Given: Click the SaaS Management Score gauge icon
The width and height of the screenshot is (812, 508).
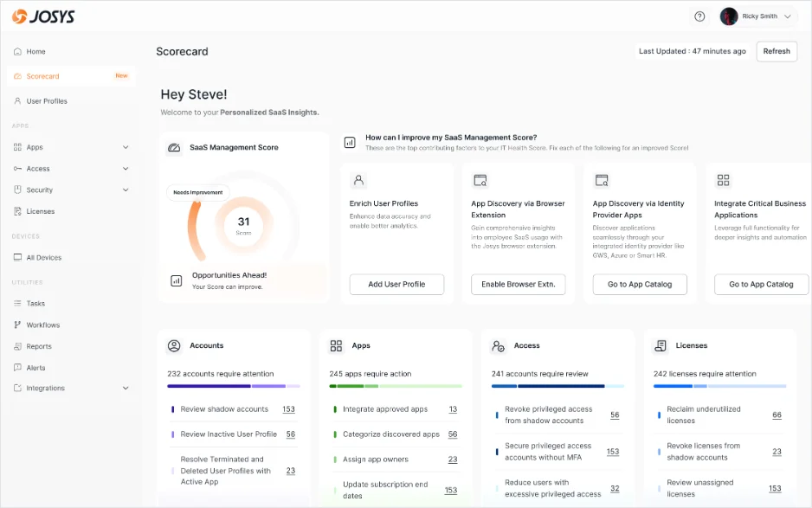Looking at the screenshot, I should coord(175,148).
